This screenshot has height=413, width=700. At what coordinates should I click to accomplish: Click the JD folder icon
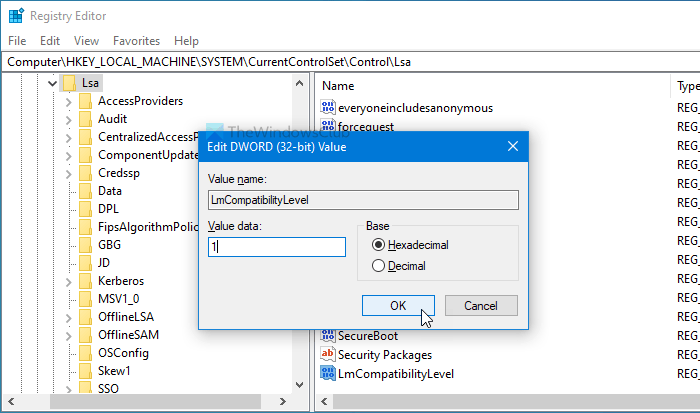coord(85,263)
